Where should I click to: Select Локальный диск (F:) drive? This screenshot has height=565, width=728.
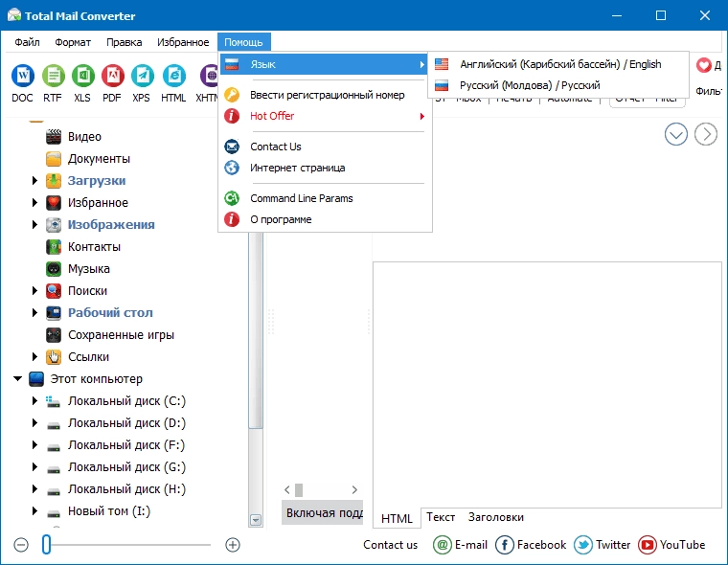[x=116, y=445]
